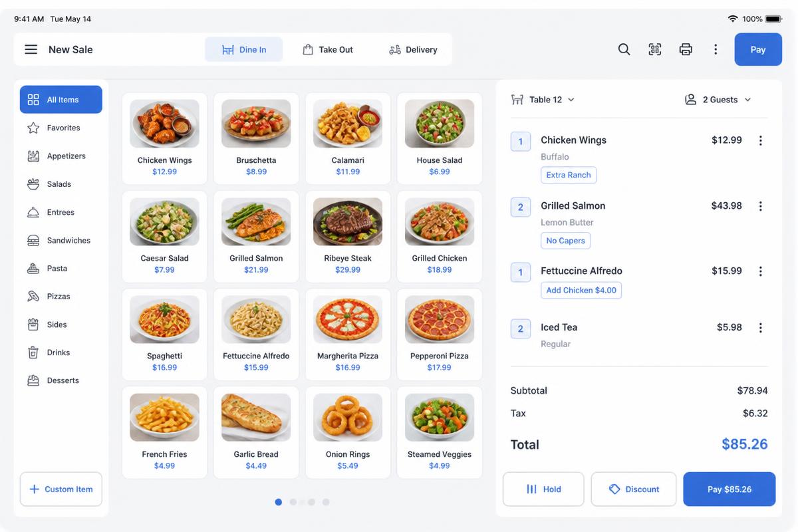The width and height of the screenshot is (798, 532).
Task: Switch order type to Take Out
Action: pyautogui.click(x=328, y=49)
